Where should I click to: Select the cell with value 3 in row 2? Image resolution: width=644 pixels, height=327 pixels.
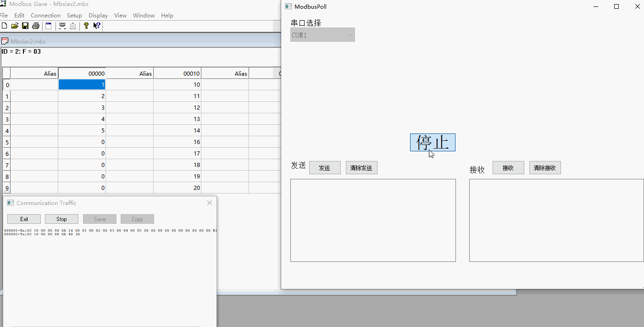coord(82,108)
